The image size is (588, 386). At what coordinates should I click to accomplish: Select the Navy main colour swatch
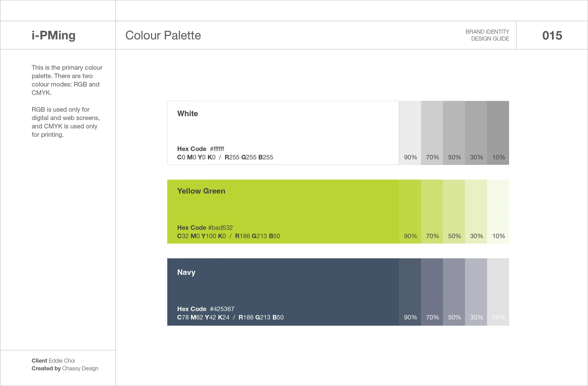click(283, 292)
